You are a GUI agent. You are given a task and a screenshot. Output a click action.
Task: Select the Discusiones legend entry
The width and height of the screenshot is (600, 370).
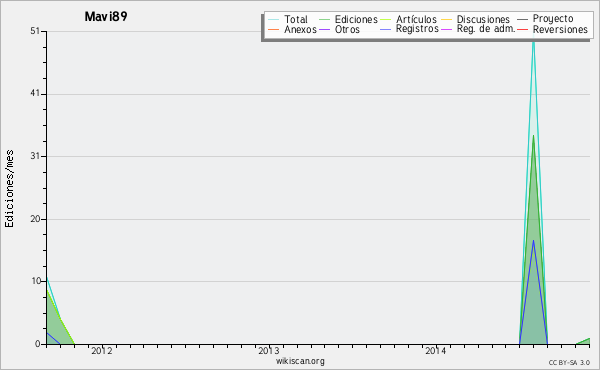476,19
